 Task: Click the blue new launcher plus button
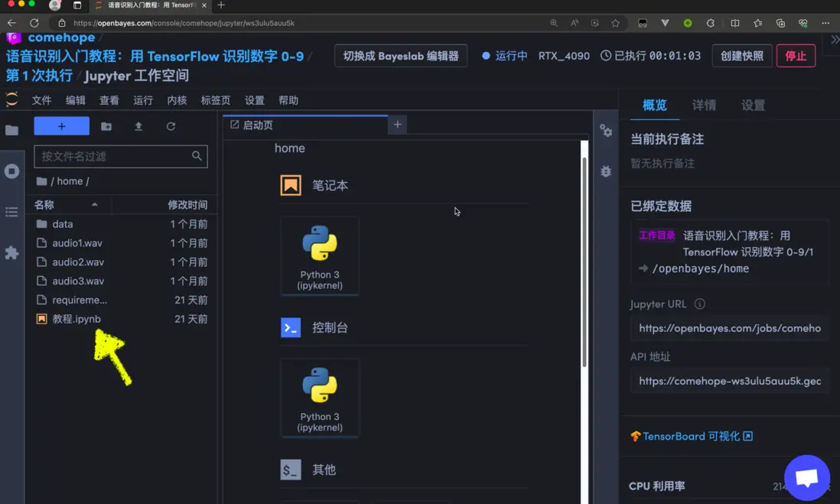point(62,126)
